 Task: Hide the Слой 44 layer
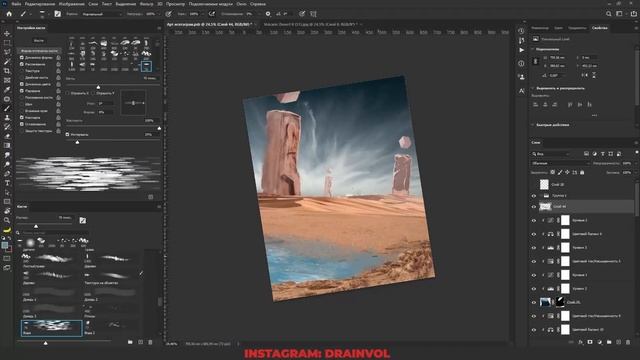pyautogui.click(x=533, y=207)
